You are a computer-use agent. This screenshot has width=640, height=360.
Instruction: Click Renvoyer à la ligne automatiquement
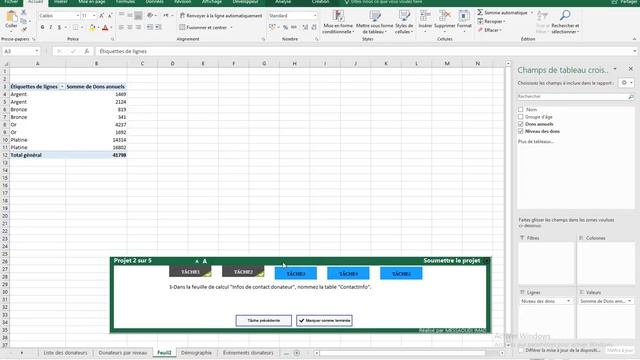click(221, 16)
